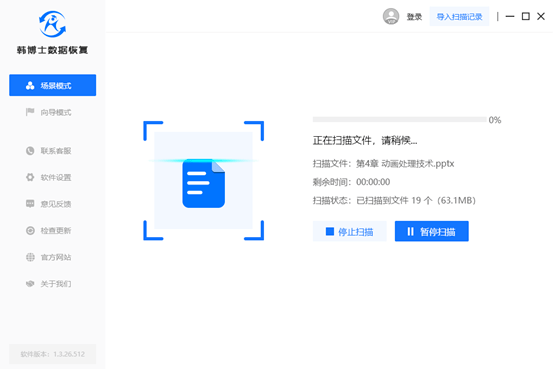Minimize the window
This screenshot has height=369, width=554.
tap(510, 16)
